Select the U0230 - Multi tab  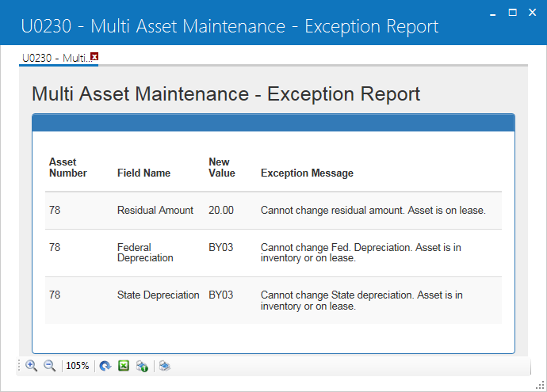click(55, 58)
